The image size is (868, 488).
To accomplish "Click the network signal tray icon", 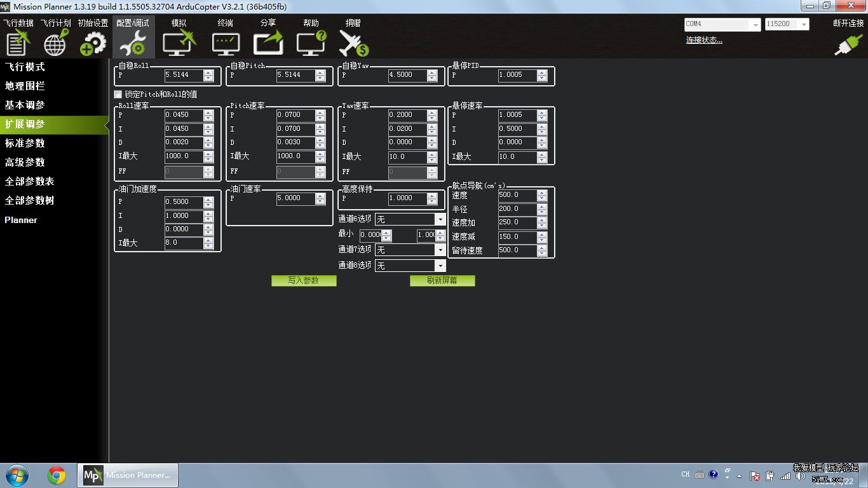I will click(785, 475).
